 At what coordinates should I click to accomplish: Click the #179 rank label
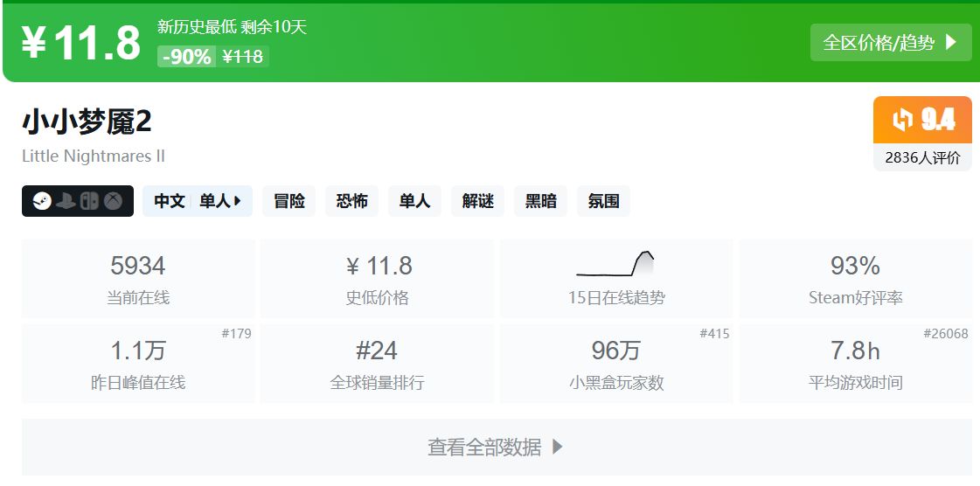click(x=236, y=334)
